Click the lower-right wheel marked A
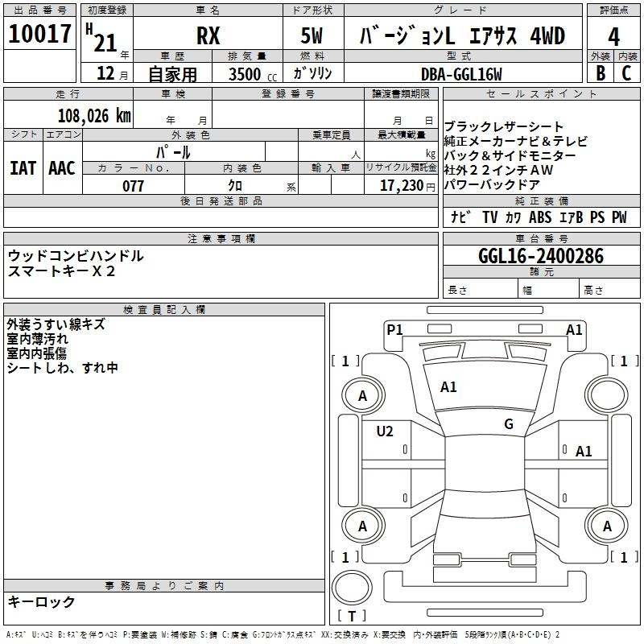The width and height of the screenshot is (644, 644). (x=607, y=526)
